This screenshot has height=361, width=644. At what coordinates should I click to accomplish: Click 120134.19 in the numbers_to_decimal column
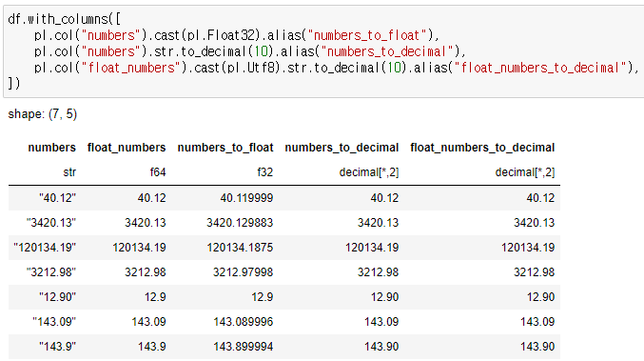click(372, 248)
